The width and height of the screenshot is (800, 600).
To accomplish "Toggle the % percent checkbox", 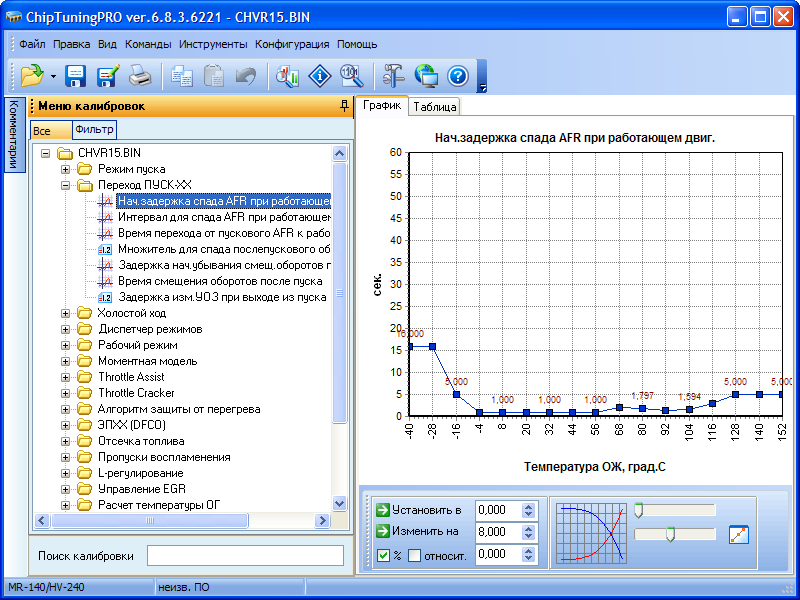I will [384, 555].
